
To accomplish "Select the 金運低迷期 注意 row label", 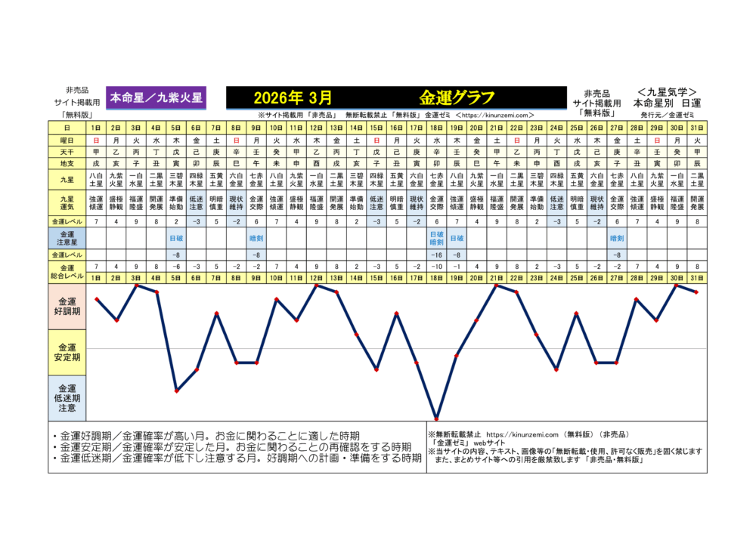I will 67,397.
